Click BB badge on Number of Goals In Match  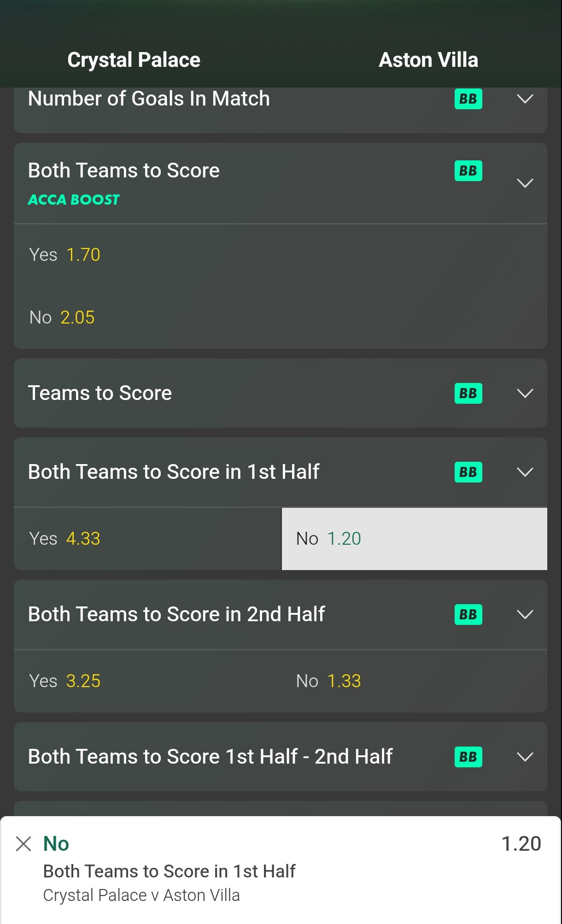point(468,99)
